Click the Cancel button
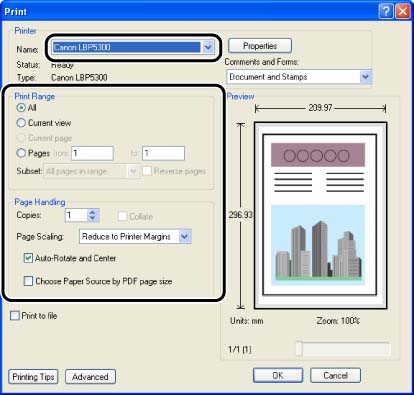Viewport: 414px width, 395px height. pyautogui.click(x=335, y=376)
